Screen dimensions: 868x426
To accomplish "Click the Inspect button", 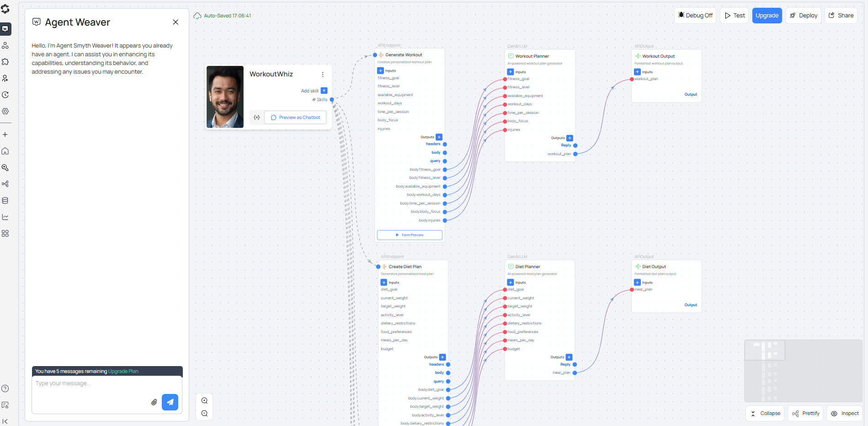I will pyautogui.click(x=845, y=414).
